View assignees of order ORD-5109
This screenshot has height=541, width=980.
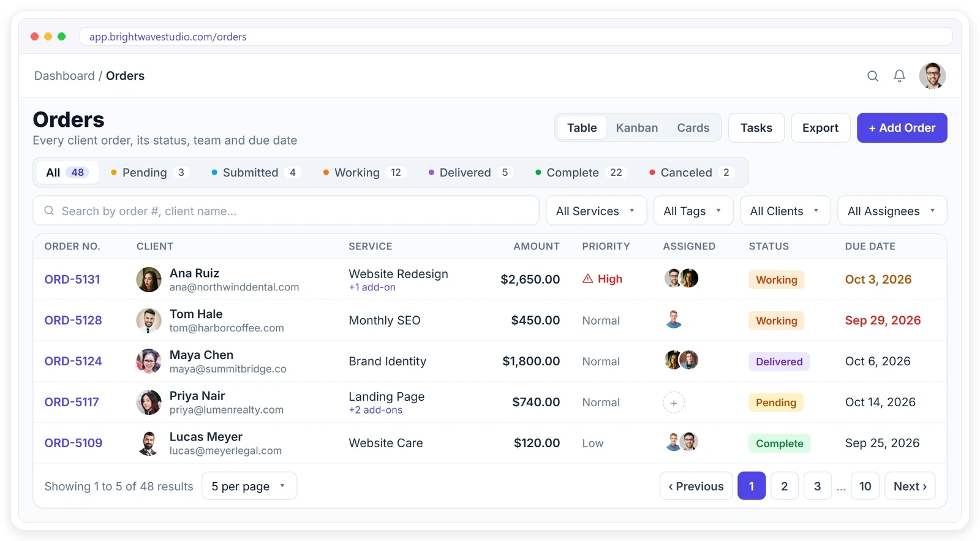pyautogui.click(x=681, y=442)
